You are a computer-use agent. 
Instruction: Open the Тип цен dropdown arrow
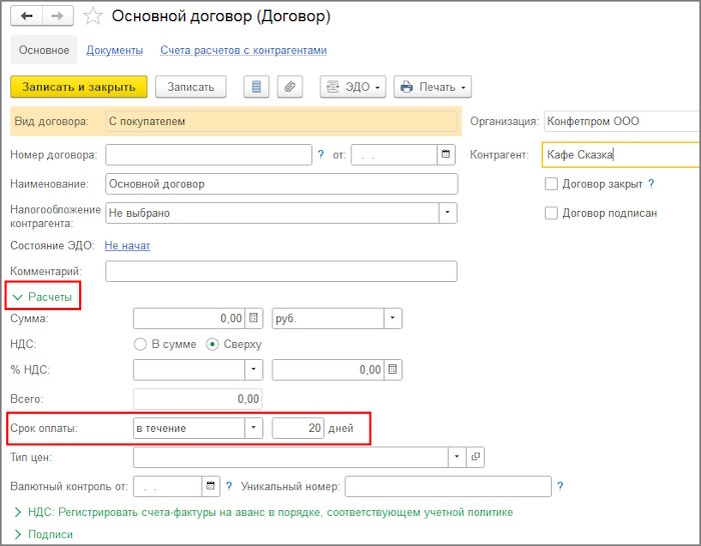tap(457, 457)
